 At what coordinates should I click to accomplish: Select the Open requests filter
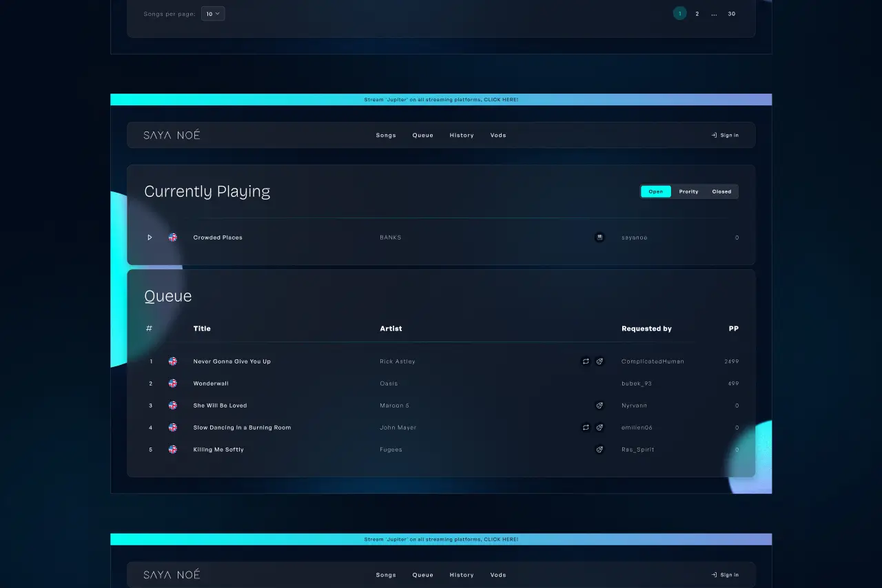[x=655, y=191]
